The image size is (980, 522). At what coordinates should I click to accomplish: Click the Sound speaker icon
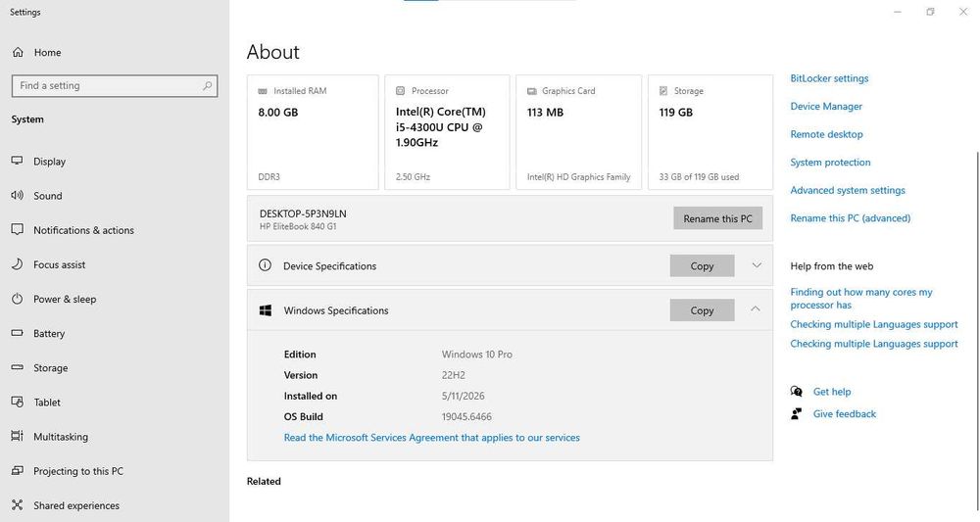(x=17, y=196)
